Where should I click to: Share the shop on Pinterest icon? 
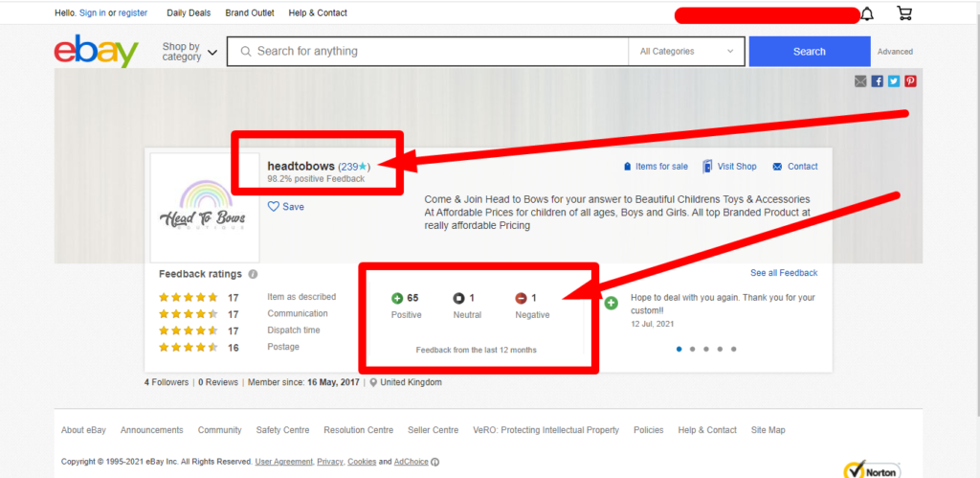[910, 81]
